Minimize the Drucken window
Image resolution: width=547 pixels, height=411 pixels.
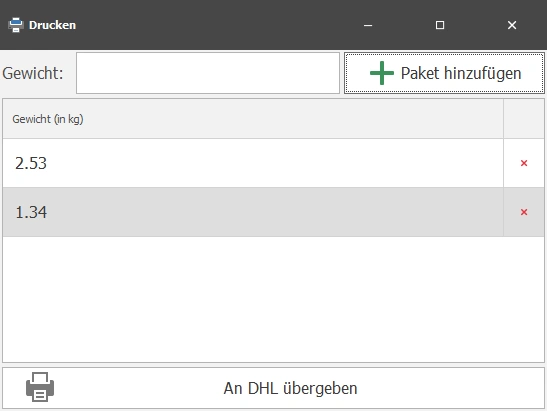coord(368,25)
